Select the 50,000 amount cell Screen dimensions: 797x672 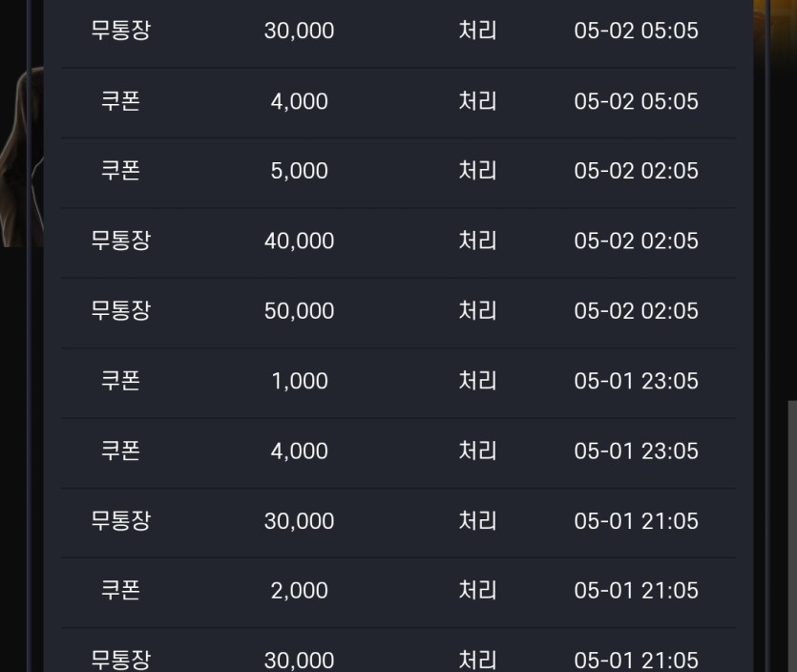click(299, 311)
